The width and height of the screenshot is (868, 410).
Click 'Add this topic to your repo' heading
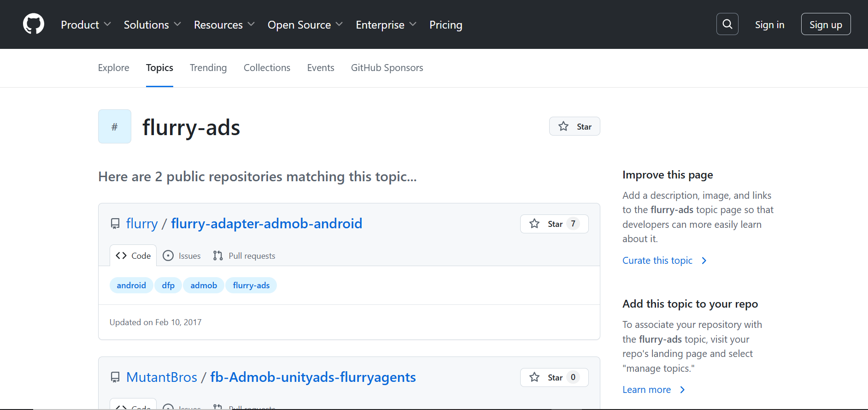pyautogui.click(x=690, y=304)
